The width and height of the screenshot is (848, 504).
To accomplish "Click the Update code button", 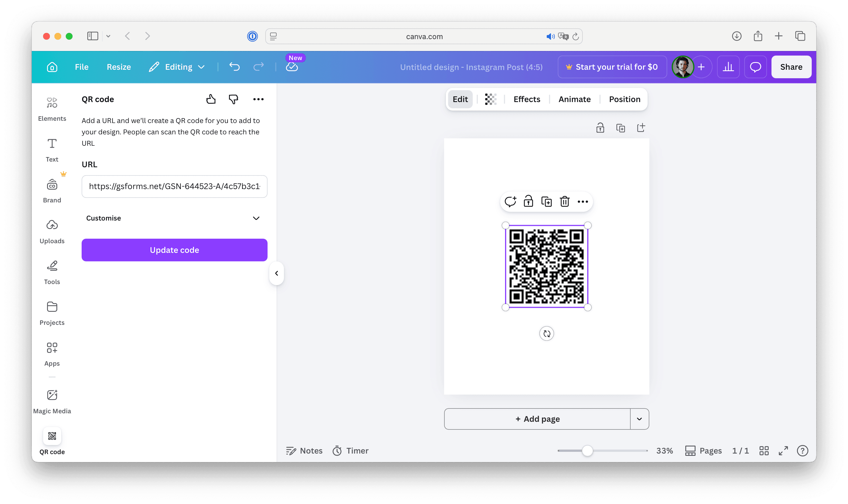I will click(175, 250).
